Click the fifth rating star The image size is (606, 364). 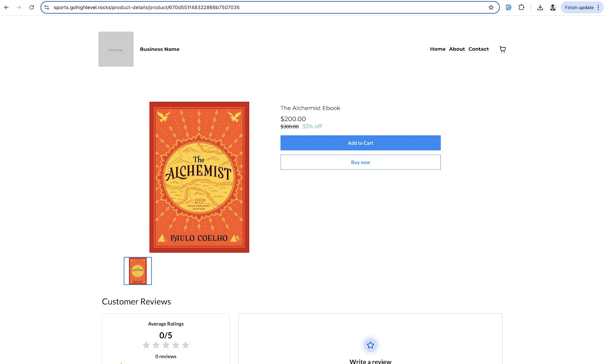coord(186,345)
